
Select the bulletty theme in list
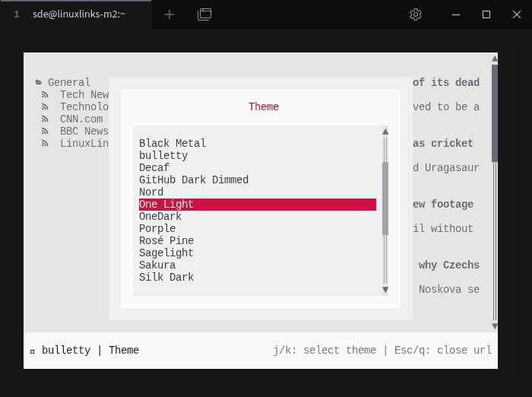click(258, 156)
